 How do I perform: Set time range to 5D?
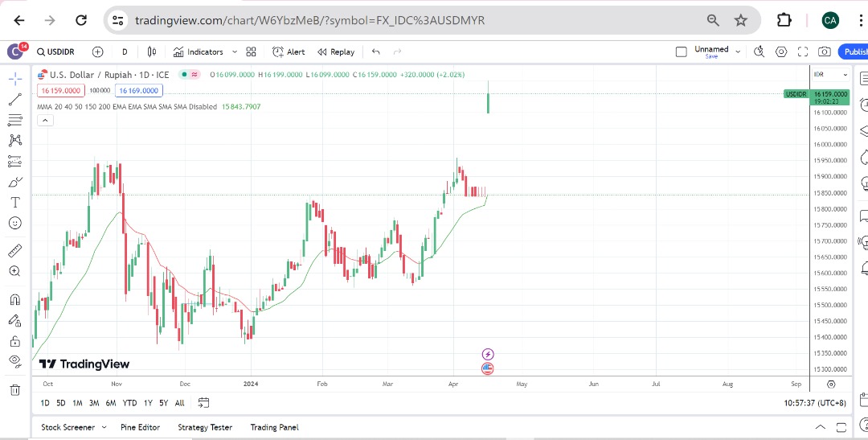coord(61,403)
